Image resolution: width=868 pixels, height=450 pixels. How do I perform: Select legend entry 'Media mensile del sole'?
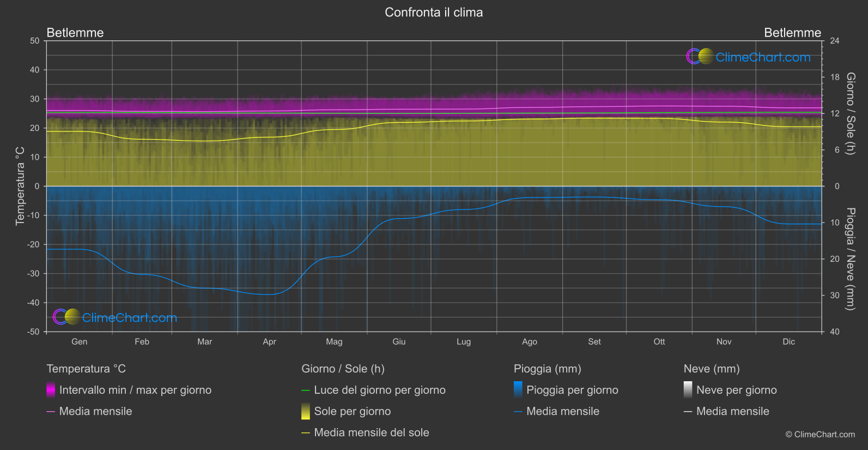tap(372, 433)
